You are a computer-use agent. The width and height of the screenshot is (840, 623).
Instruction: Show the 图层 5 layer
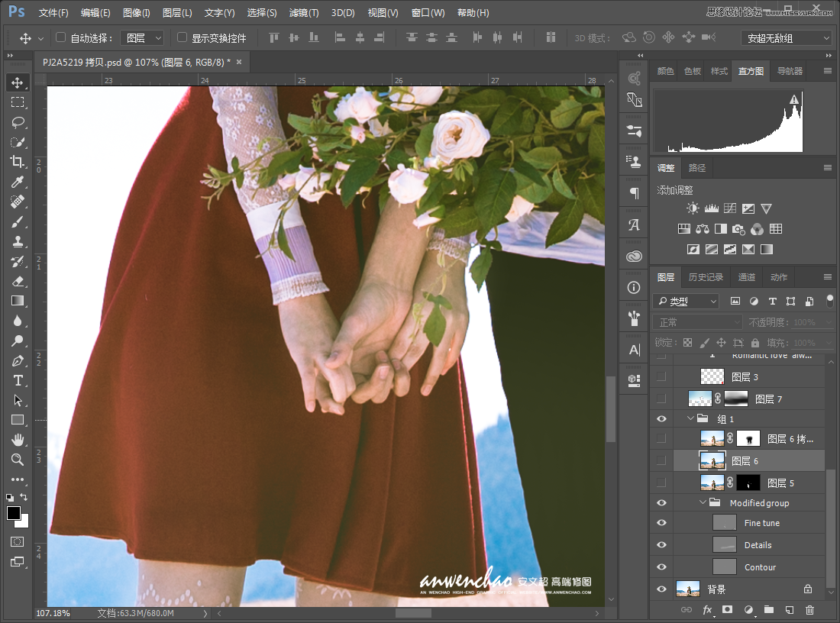pos(661,483)
